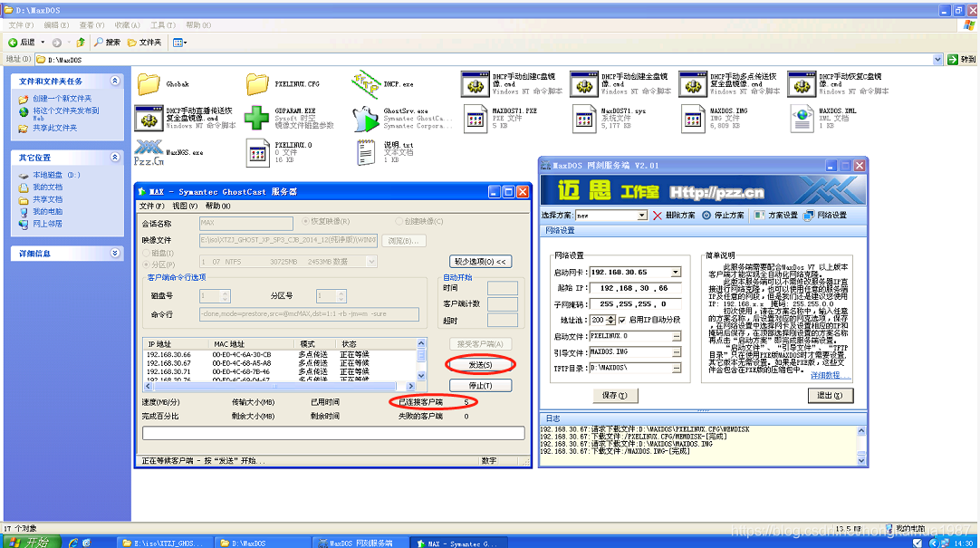Select the 恢复映像(R) radio button

pyautogui.click(x=305, y=221)
